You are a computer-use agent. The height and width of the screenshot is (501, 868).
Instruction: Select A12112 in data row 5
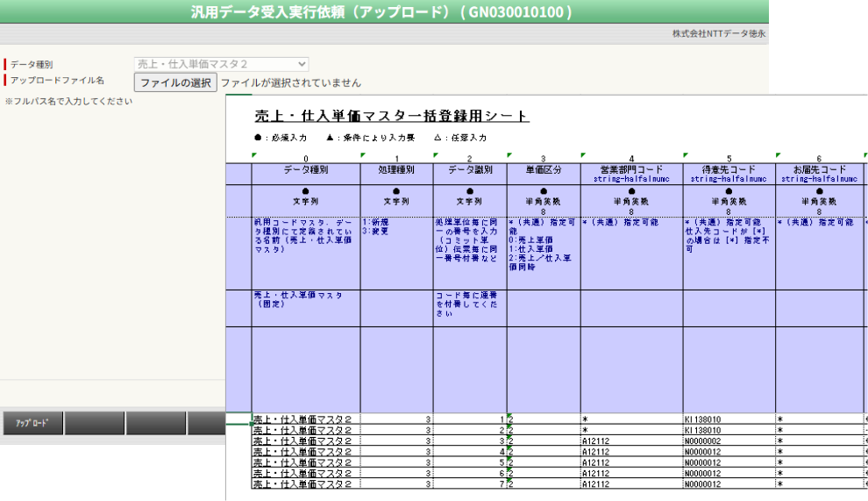click(x=631, y=462)
